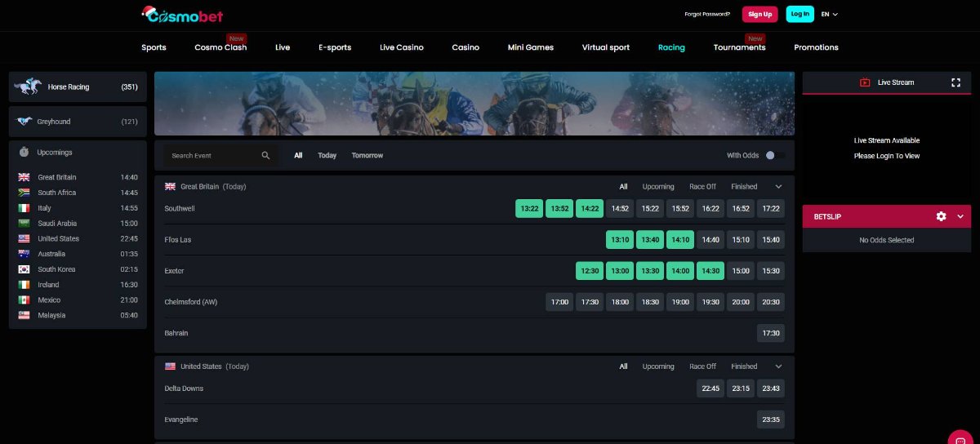Screen dimensions: 980x444
Task: Click the search magnifier icon
Action: pos(265,155)
